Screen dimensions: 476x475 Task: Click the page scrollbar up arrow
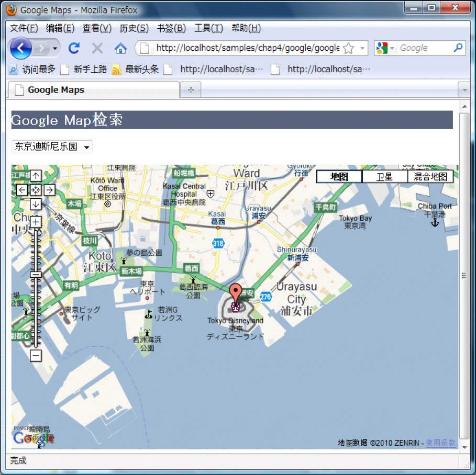coord(464,107)
